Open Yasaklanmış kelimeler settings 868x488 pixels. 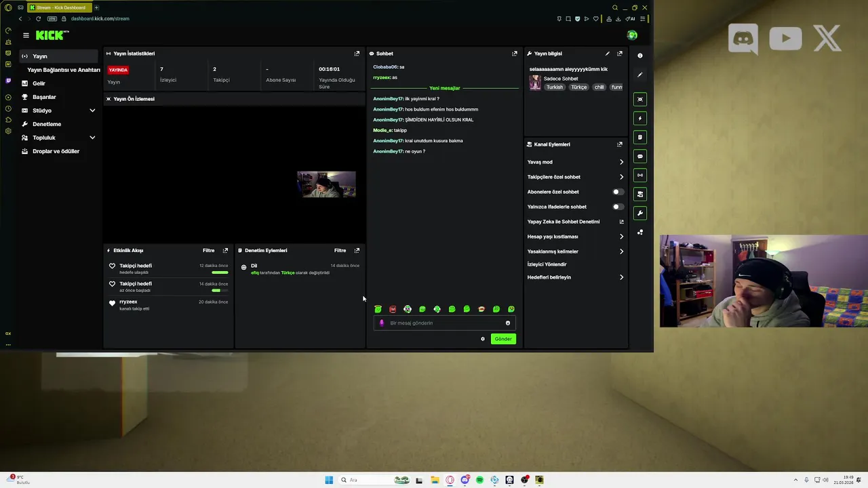575,251
